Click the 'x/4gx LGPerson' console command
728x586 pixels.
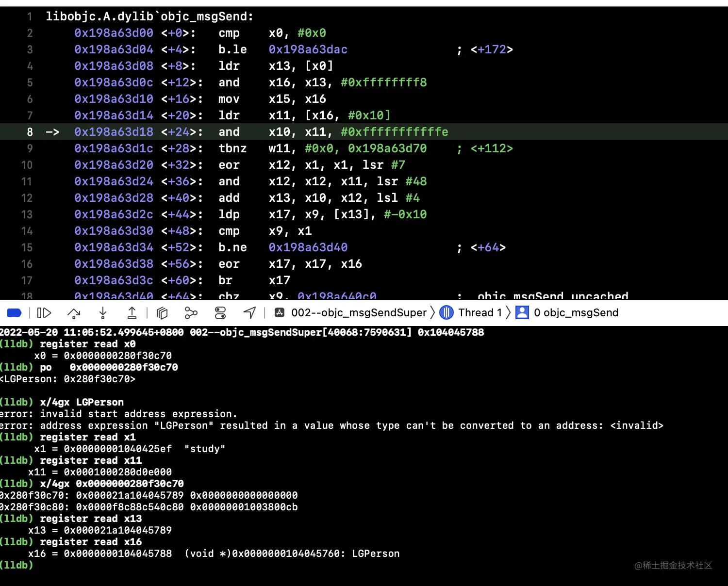[82, 402]
